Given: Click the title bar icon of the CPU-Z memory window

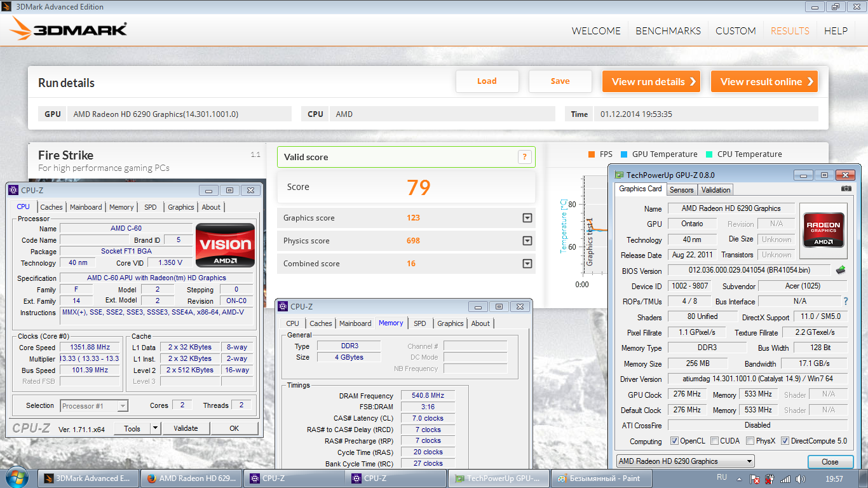Looking at the screenshot, I should (283, 306).
